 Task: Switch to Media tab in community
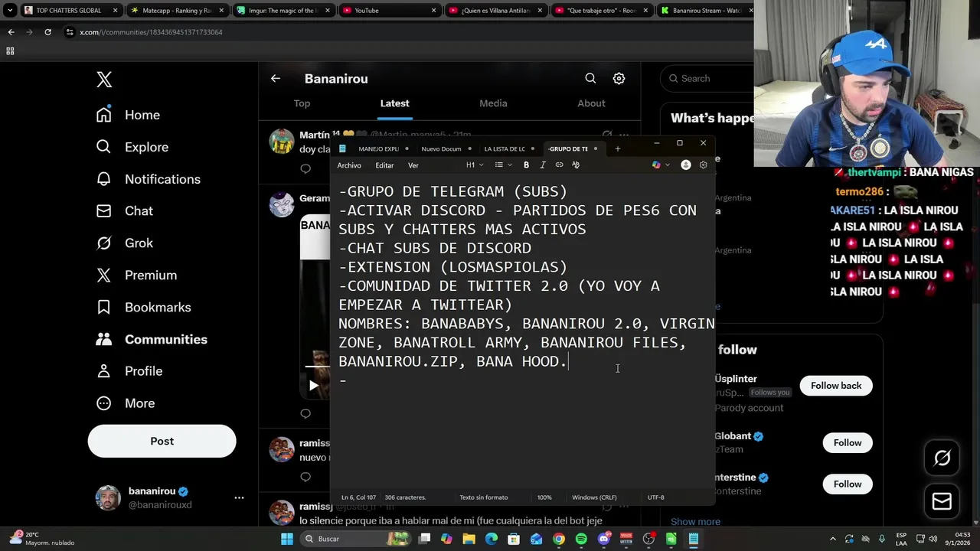click(x=493, y=103)
